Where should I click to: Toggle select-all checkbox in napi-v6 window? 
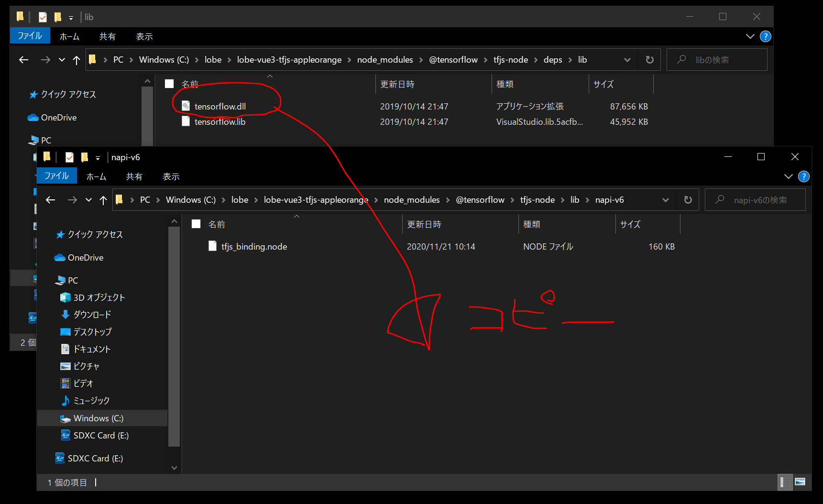(196, 224)
